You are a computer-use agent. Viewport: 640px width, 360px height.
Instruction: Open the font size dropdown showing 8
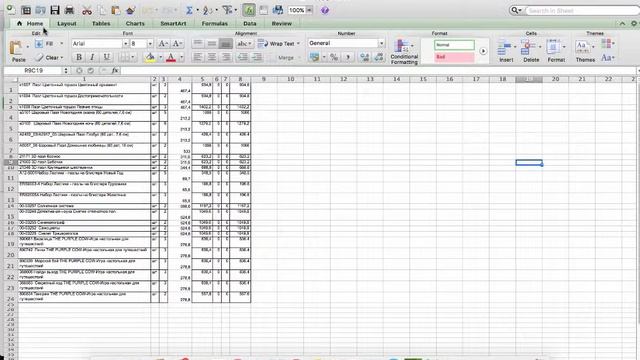click(150, 44)
